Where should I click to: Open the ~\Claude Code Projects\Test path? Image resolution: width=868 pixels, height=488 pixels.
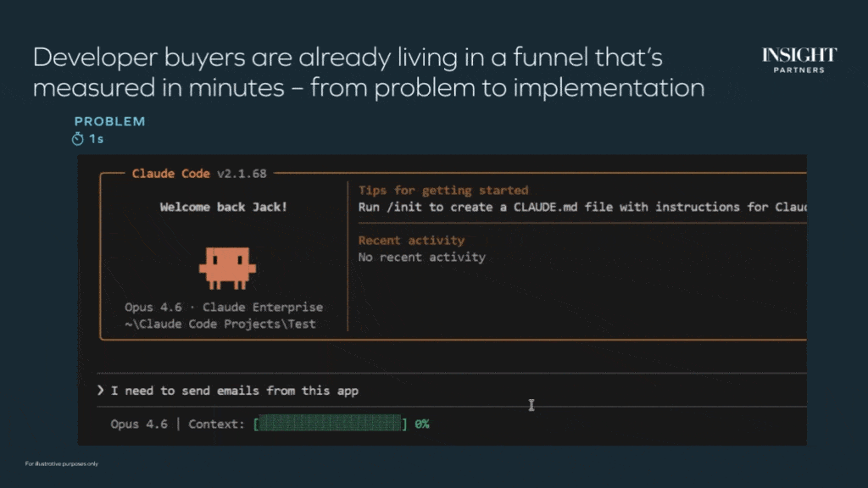[x=220, y=324]
